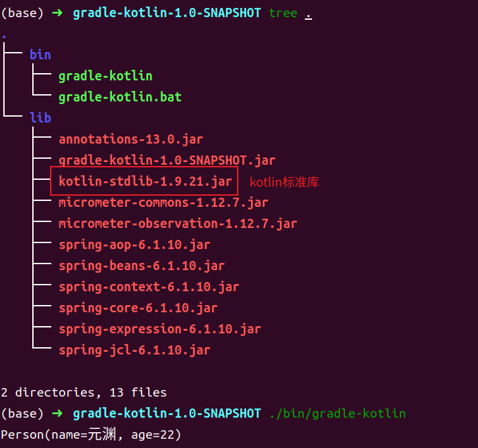
Task: Select the lib directory entry
Action: 40,118
